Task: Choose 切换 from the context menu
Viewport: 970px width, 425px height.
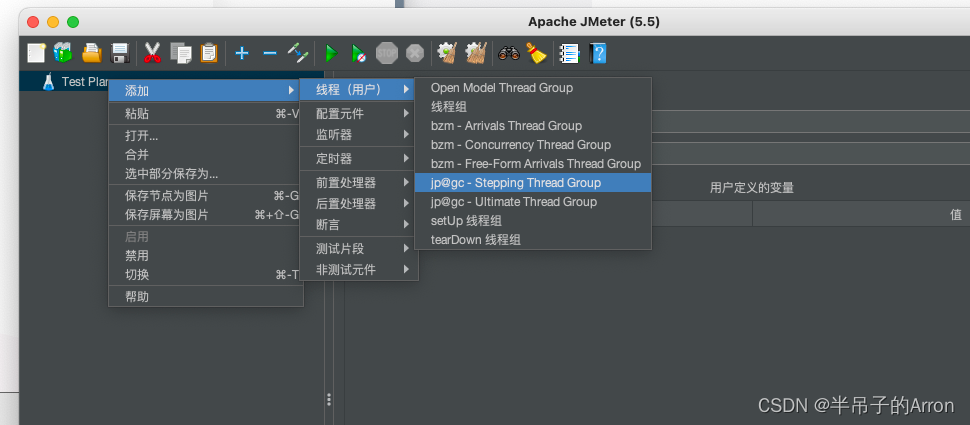Action: coord(206,275)
